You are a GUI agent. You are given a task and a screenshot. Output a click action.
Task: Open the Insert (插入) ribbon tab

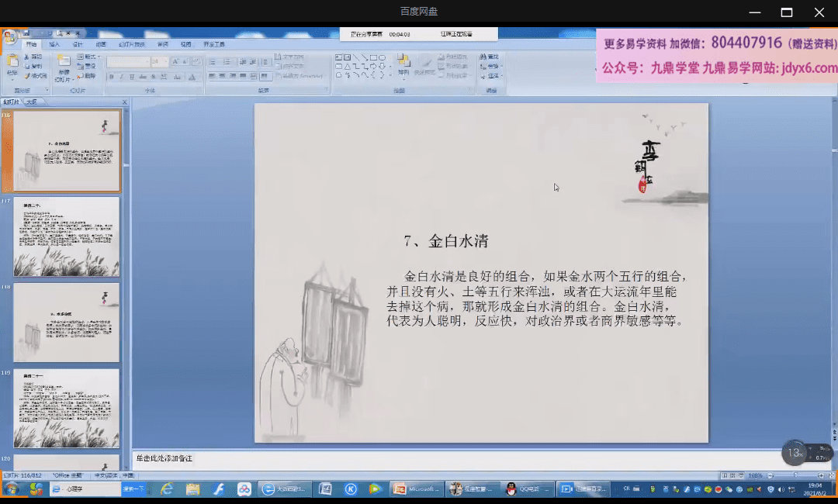click(54, 44)
